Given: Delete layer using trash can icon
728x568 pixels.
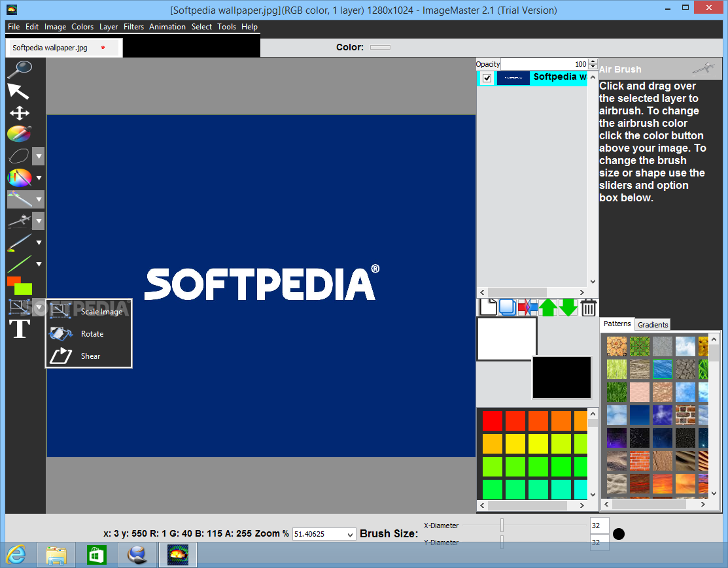Looking at the screenshot, I should [x=588, y=307].
